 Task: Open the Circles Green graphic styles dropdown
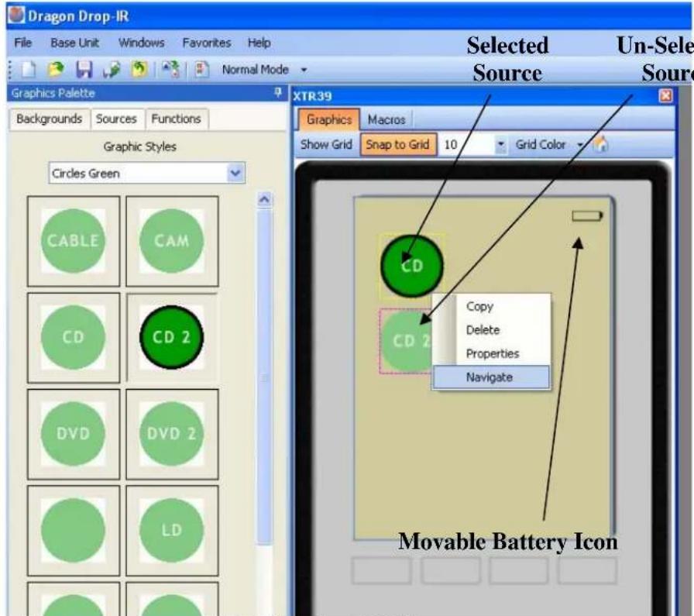click(x=235, y=173)
